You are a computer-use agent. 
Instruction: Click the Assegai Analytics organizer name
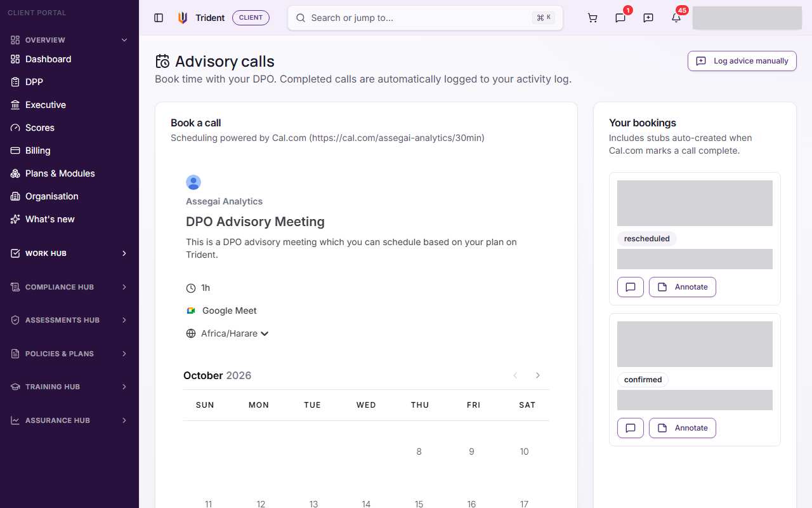coord(224,201)
